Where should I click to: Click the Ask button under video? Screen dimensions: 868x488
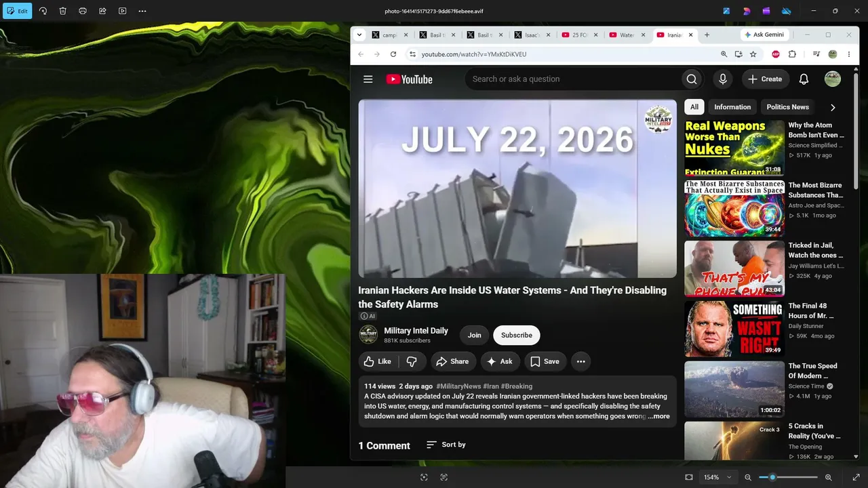500,361
